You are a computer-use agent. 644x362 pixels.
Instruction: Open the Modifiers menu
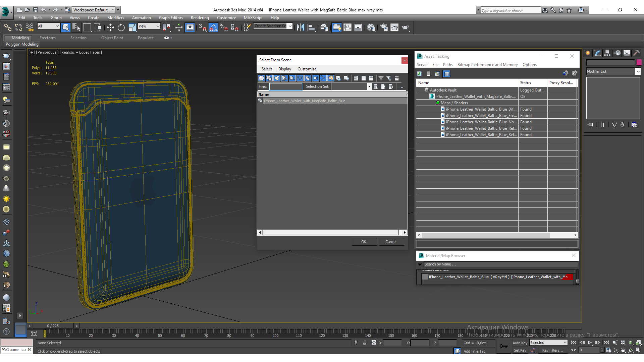click(116, 18)
